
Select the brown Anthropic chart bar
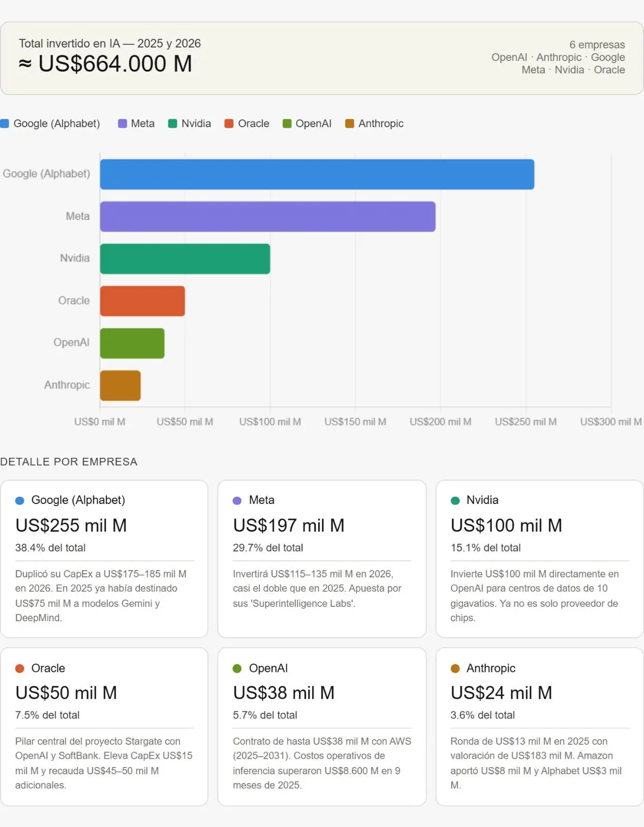[120, 386]
